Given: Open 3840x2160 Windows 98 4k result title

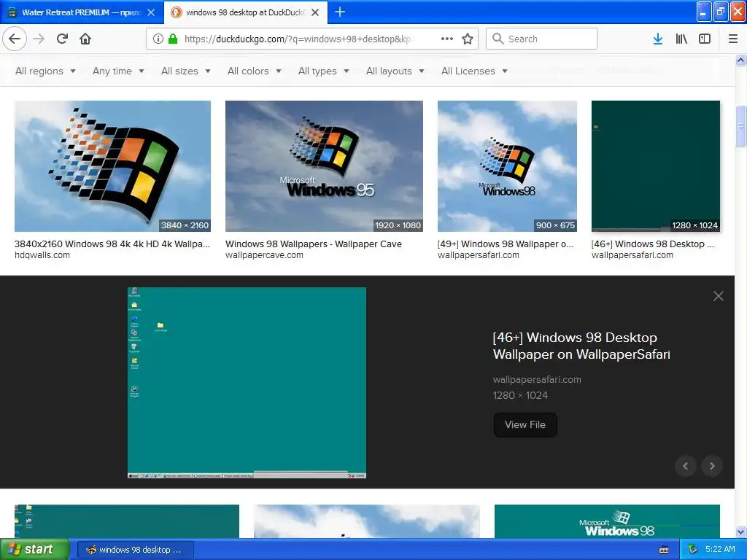Looking at the screenshot, I should tap(112, 244).
